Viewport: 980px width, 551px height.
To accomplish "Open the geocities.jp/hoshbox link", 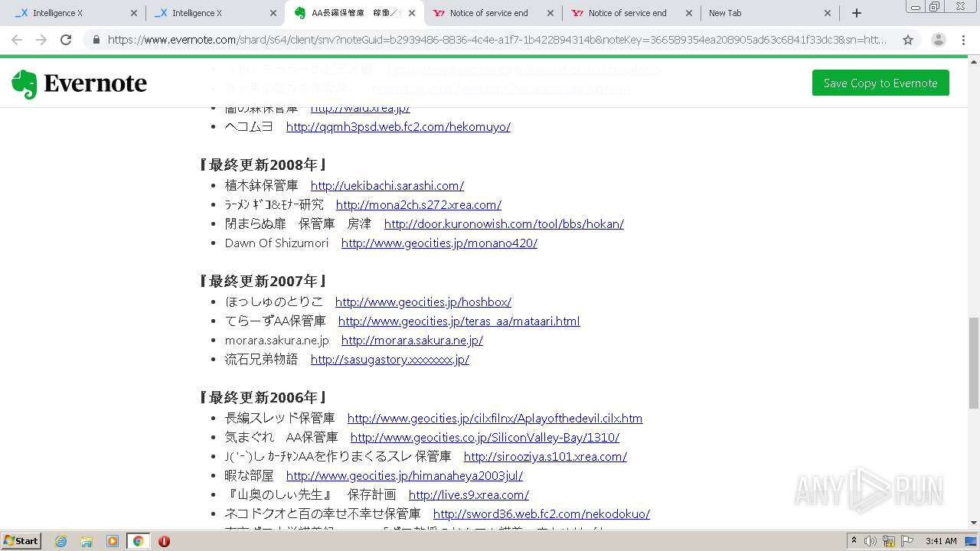I will (x=423, y=302).
